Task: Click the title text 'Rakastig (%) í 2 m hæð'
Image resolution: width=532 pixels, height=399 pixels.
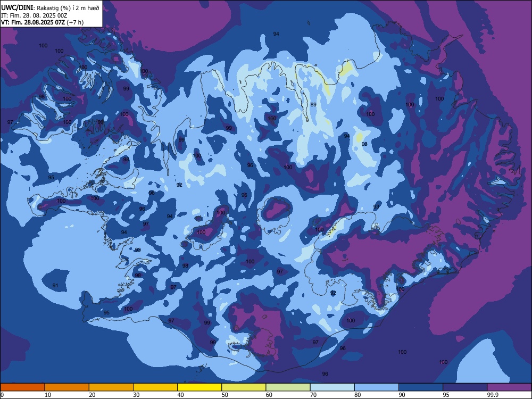Action: pyautogui.click(x=68, y=8)
